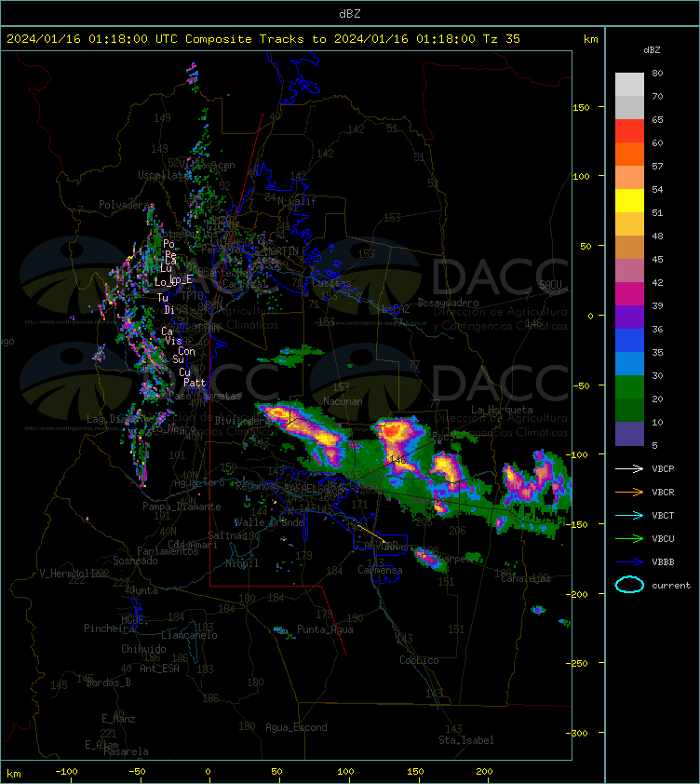Click the 'Carmensa' place label
The width and height of the screenshot is (700, 784).
(380, 570)
